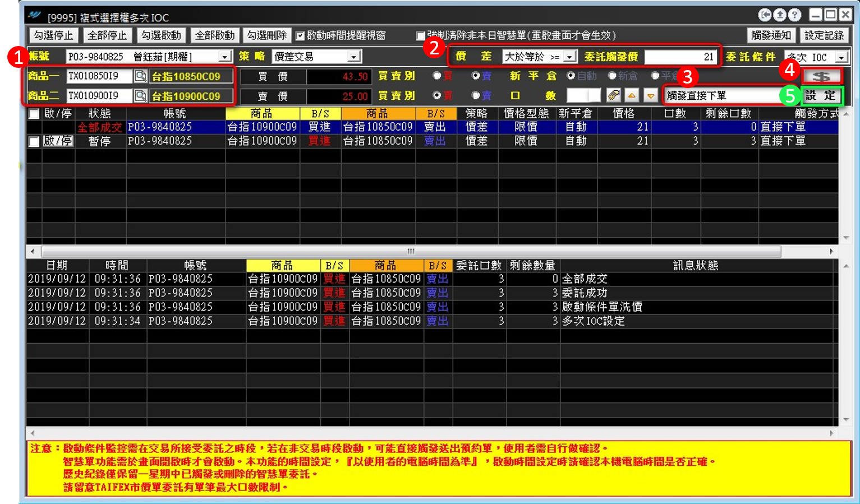Click 全部啟動 button
The image size is (860, 504).
click(x=214, y=36)
